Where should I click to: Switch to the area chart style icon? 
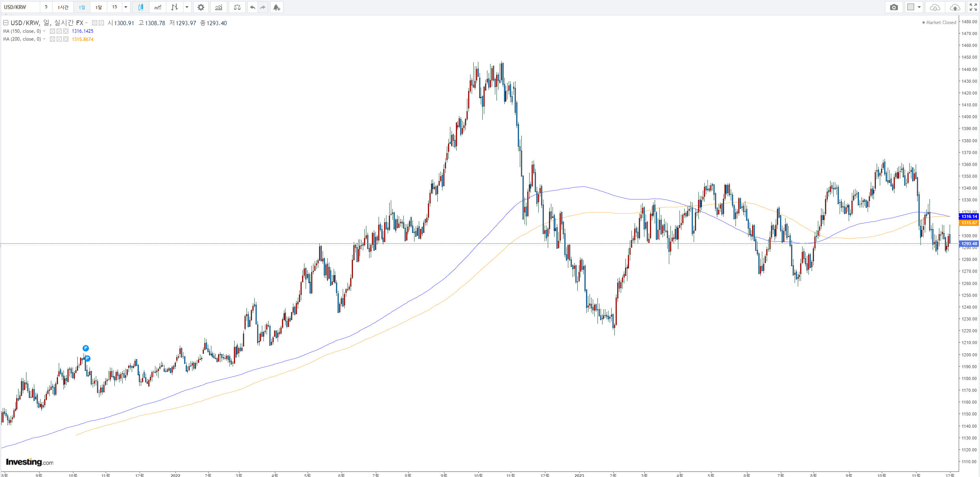[158, 7]
